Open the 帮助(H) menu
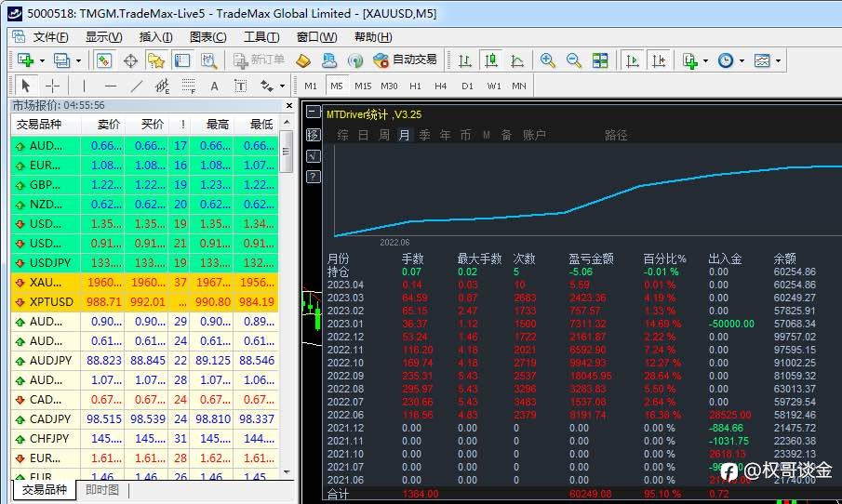Screen dimensions: 842x504 click(x=373, y=37)
